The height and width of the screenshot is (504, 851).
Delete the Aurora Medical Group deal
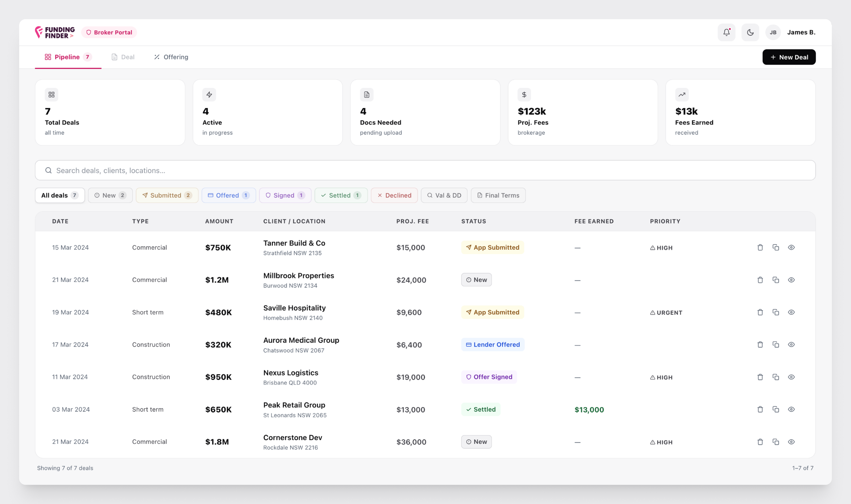[760, 344]
